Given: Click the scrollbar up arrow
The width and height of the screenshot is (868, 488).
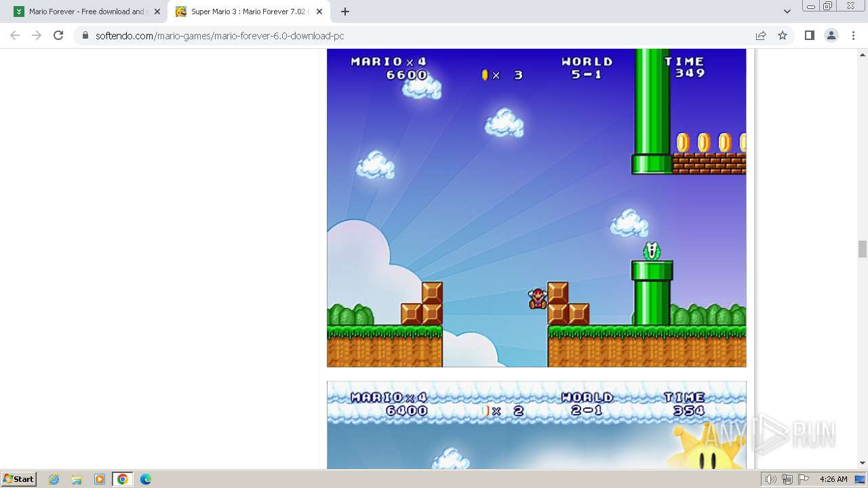Looking at the screenshot, I should (863, 54).
